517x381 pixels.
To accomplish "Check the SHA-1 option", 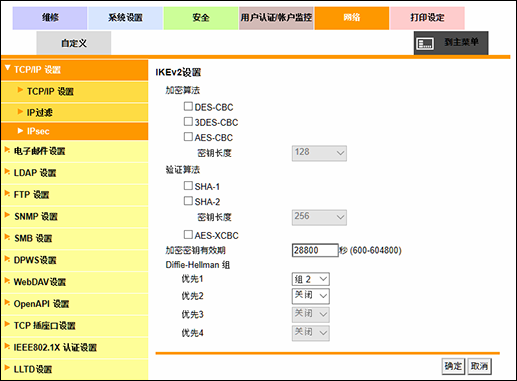I will 188,186.
